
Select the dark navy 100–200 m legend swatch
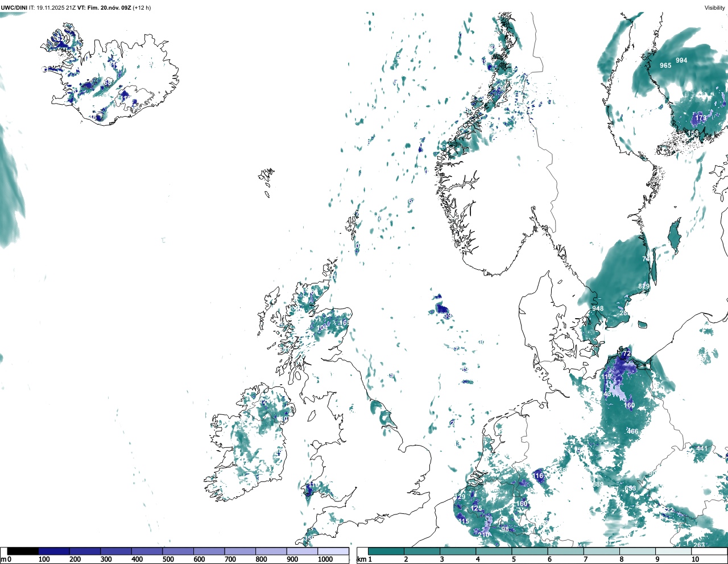click(x=54, y=551)
